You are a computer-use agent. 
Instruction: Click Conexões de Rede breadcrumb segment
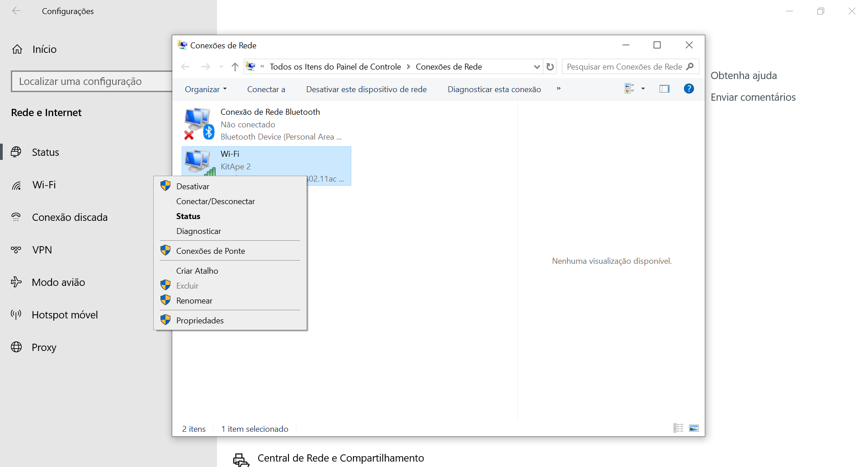(x=449, y=67)
